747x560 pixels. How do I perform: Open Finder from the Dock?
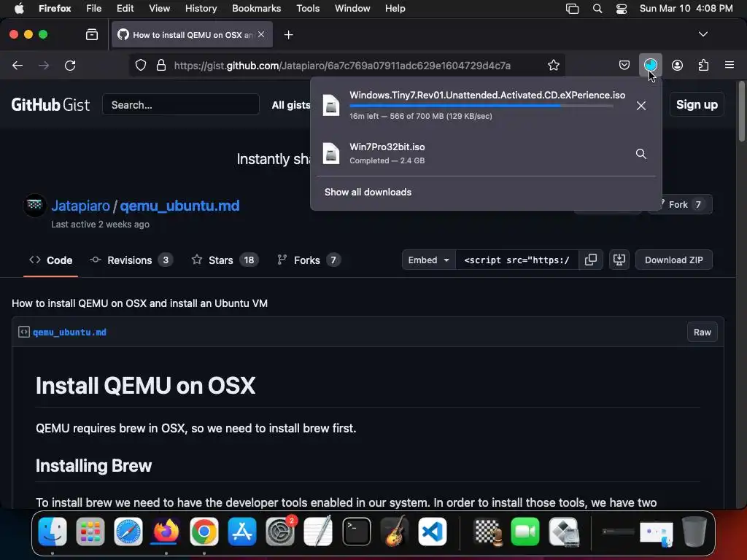53,532
